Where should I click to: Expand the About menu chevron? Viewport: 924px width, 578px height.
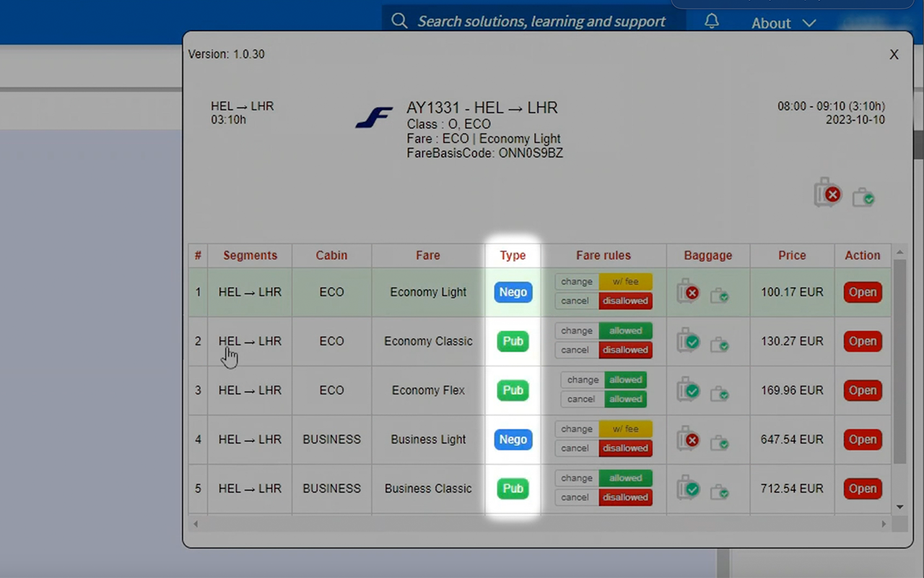click(809, 22)
